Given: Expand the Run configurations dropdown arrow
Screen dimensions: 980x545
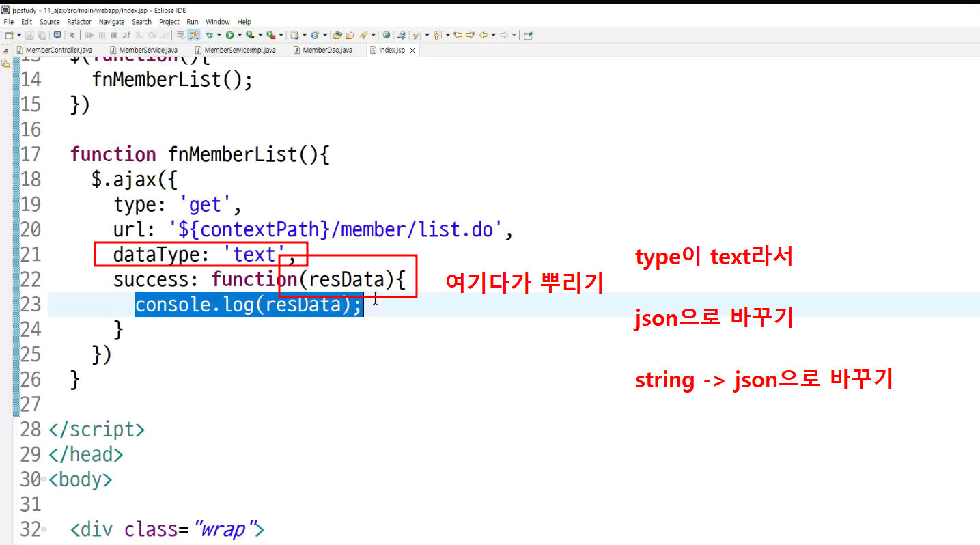Looking at the screenshot, I should (240, 36).
